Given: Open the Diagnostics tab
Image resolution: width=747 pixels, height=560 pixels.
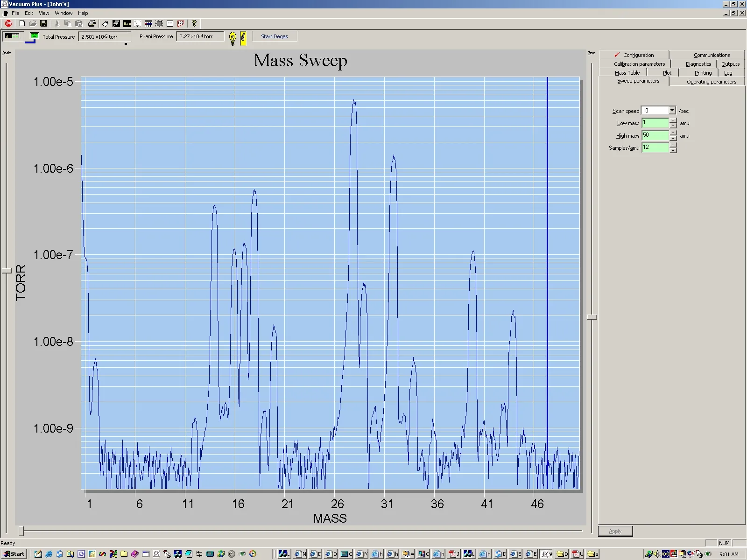Looking at the screenshot, I should click(694, 64).
